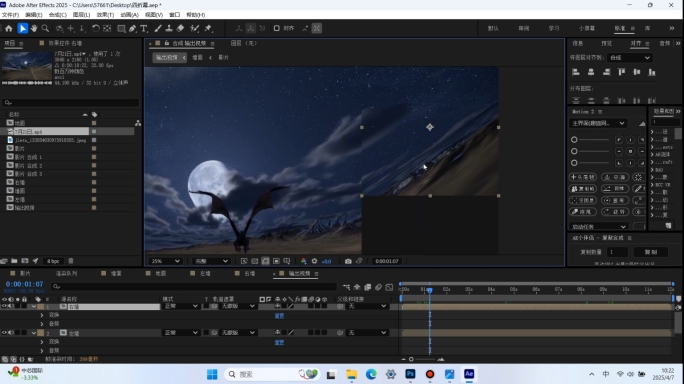
Task: Open layer 1 parent link dropdown
Action: (x=366, y=306)
